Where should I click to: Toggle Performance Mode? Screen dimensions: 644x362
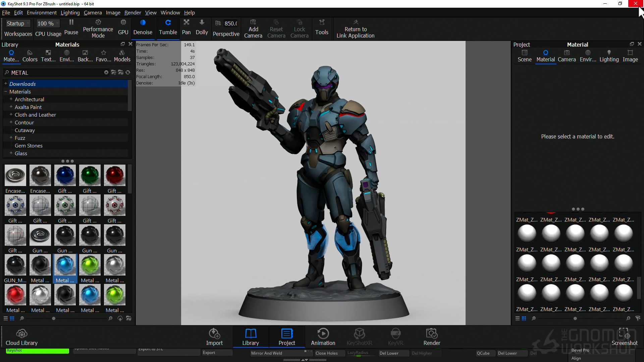point(98,28)
